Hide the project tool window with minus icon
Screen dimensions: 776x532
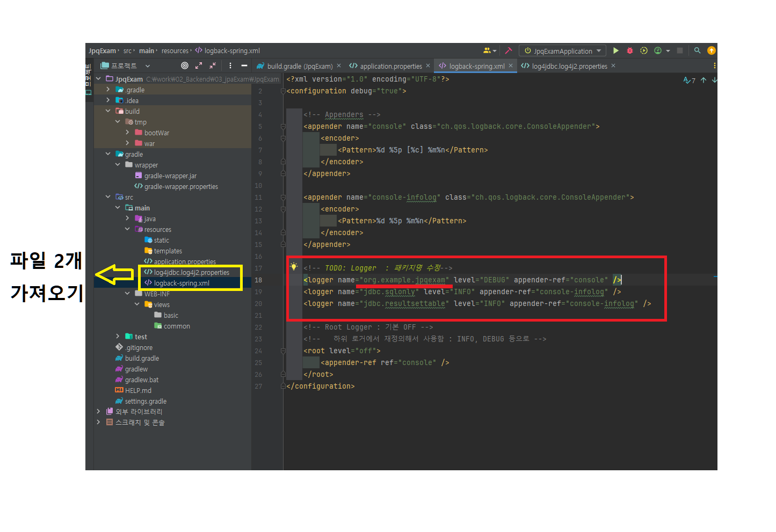(x=244, y=65)
